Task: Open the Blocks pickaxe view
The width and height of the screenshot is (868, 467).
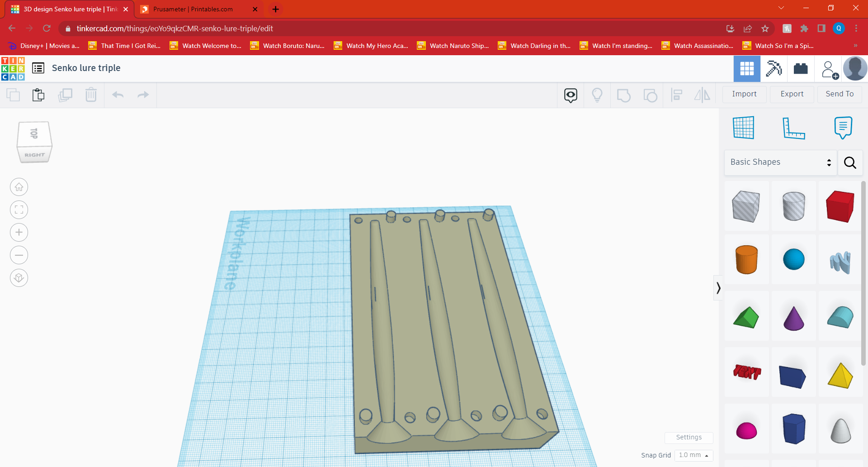Action: [x=774, y=69]
